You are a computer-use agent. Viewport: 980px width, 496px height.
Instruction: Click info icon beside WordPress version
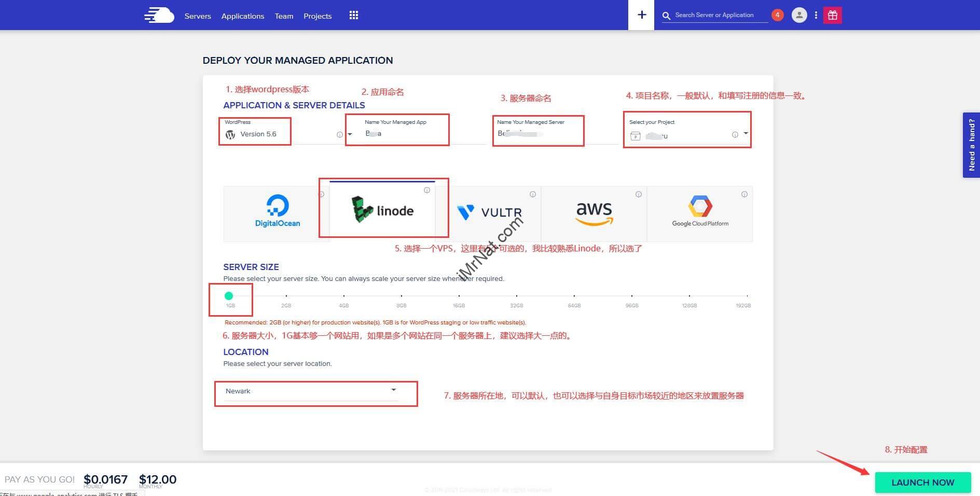pyautogui.click(x=340, y=135)
